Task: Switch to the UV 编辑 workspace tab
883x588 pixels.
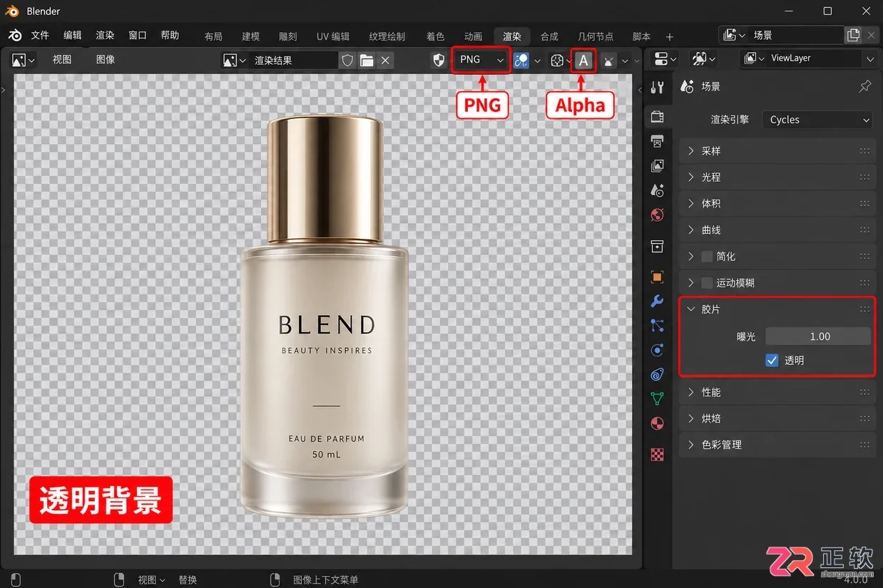Action: click(x=333, y=36)
